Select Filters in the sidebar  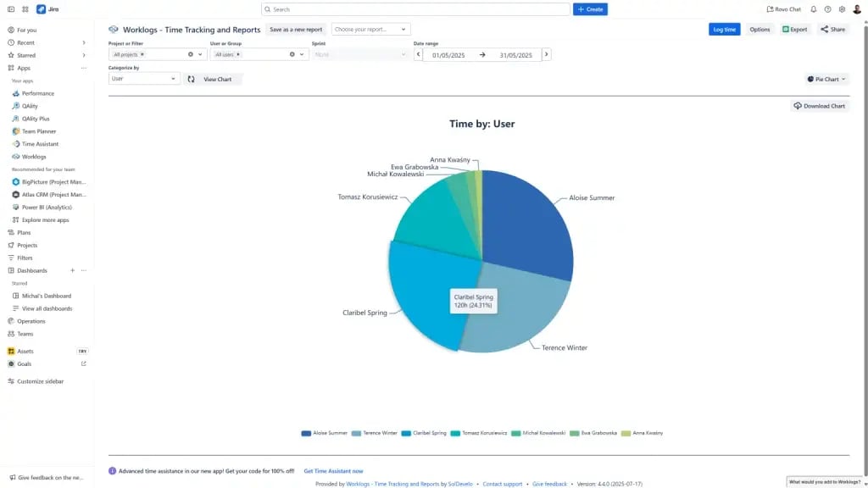coord(25,258)
